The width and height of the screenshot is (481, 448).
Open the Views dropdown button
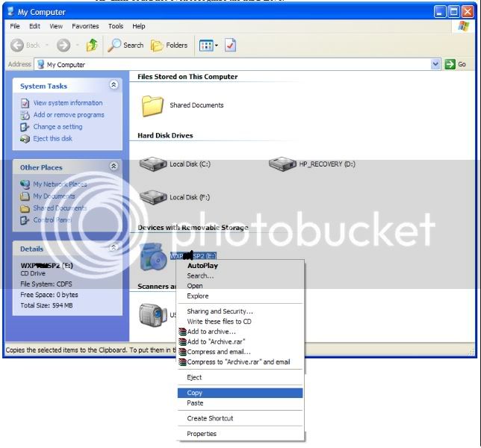pyautogui.click(x=209, y=46)
